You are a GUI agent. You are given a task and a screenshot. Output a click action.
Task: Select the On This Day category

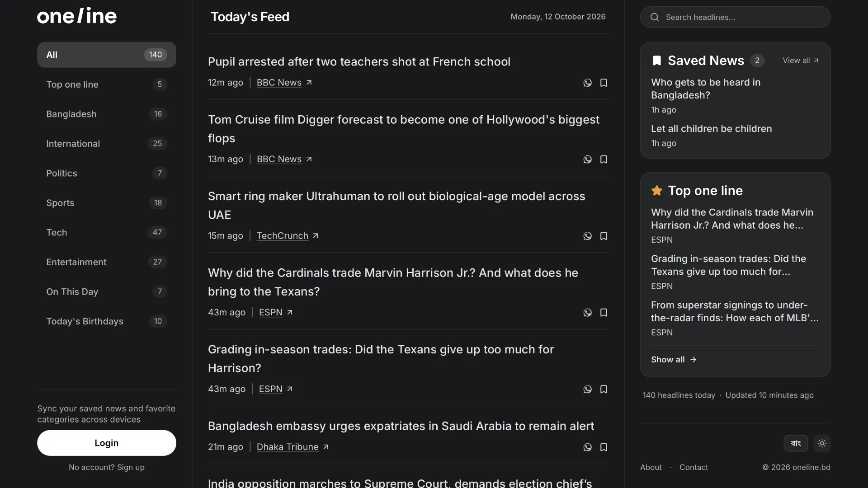[107, 291]
